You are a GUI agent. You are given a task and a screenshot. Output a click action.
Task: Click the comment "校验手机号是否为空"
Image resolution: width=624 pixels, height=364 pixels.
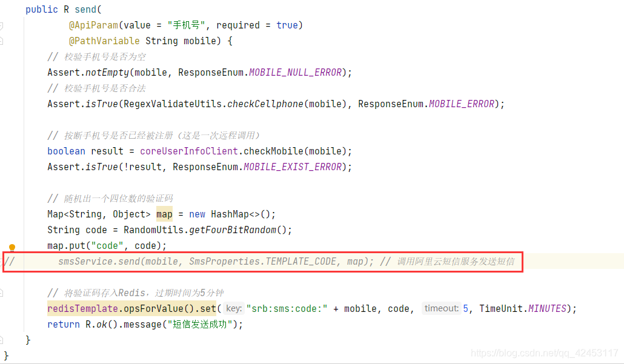pos(105,57)
